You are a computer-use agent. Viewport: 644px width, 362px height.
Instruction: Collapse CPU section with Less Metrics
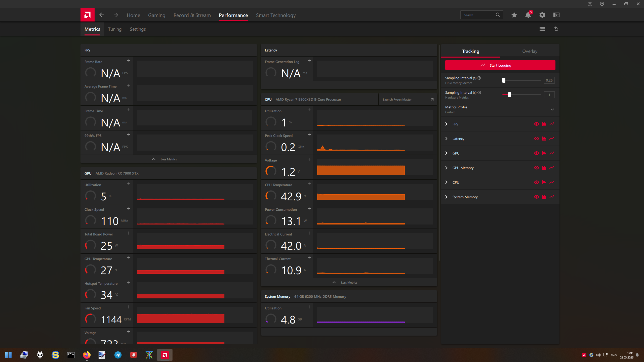pyautogui.click(x=349, y=283)
